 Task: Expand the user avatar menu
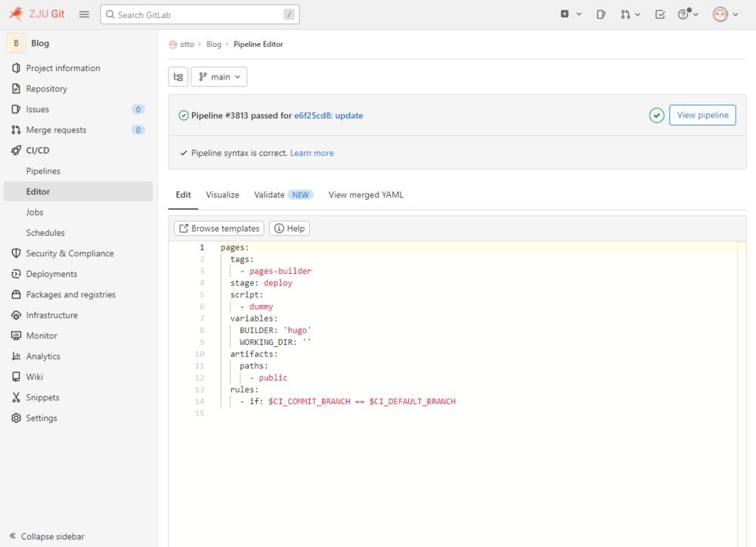(725, 14)
